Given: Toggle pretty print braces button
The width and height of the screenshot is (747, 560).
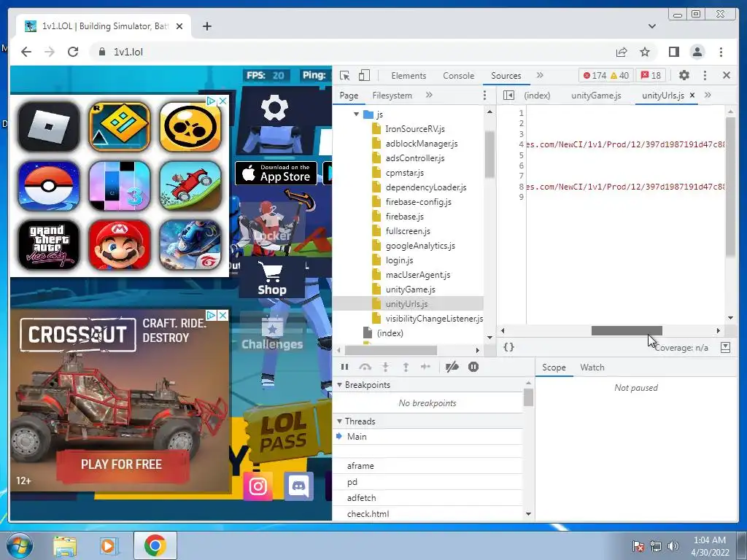Looking at the screenshot, I should pyautogui.click(x=508, y=347).
